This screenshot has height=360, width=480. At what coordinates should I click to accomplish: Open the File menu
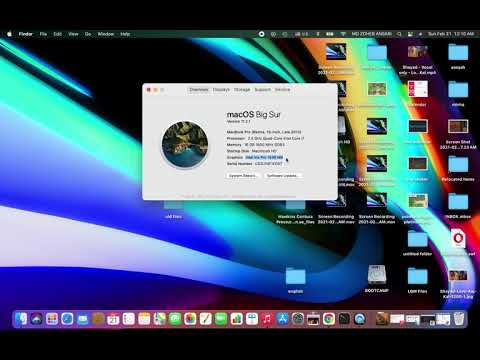point(43,34)
